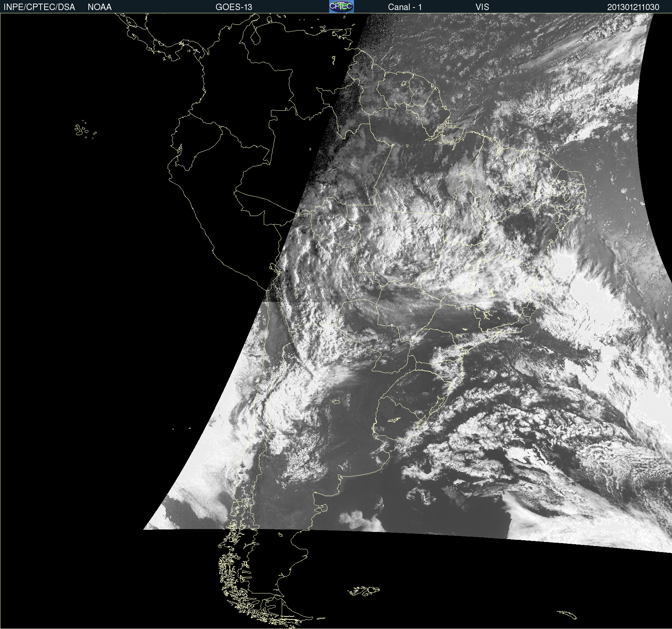
Task: Click the CPTEC logo in header
Action: (341, 6)
